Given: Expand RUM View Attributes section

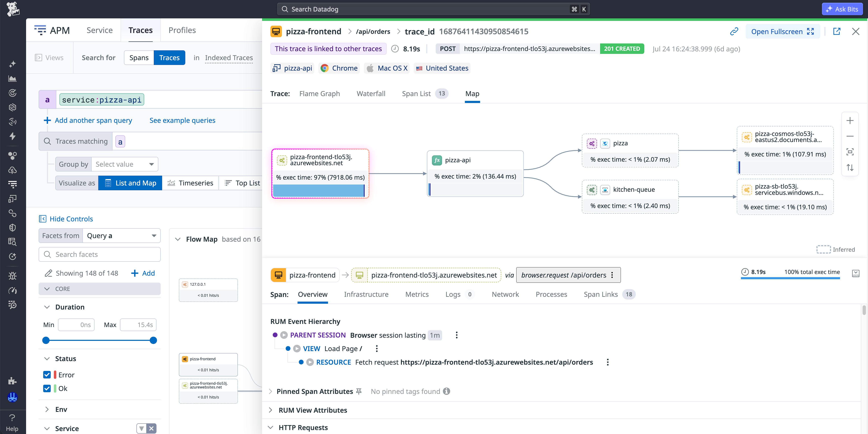Looking at the screenshot, I should click(271, 410).
